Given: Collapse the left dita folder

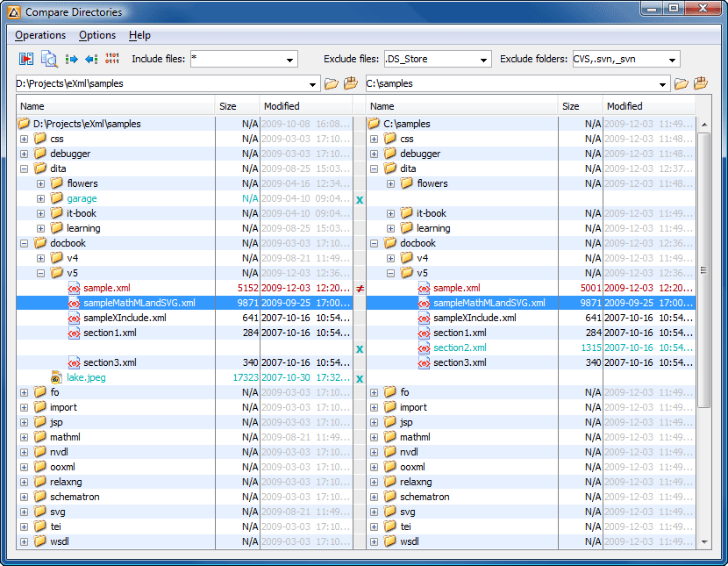Looking at the screenshot, I should [x=25, y=168].
